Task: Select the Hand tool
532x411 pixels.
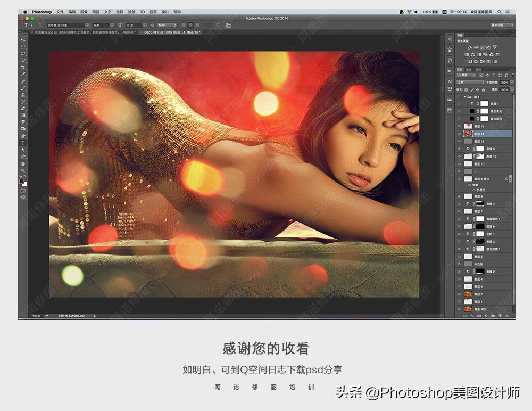Action: pos(23,164)
